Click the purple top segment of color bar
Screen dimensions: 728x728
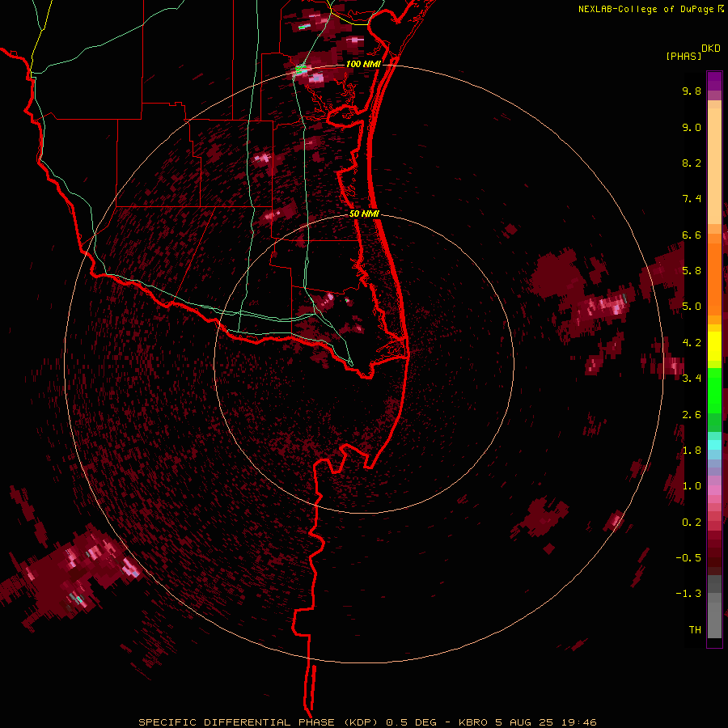714,81
